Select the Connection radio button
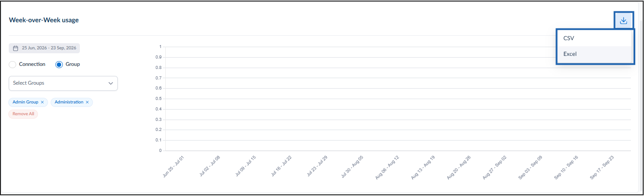Screen dimensions: 644x196 [13, 65]
